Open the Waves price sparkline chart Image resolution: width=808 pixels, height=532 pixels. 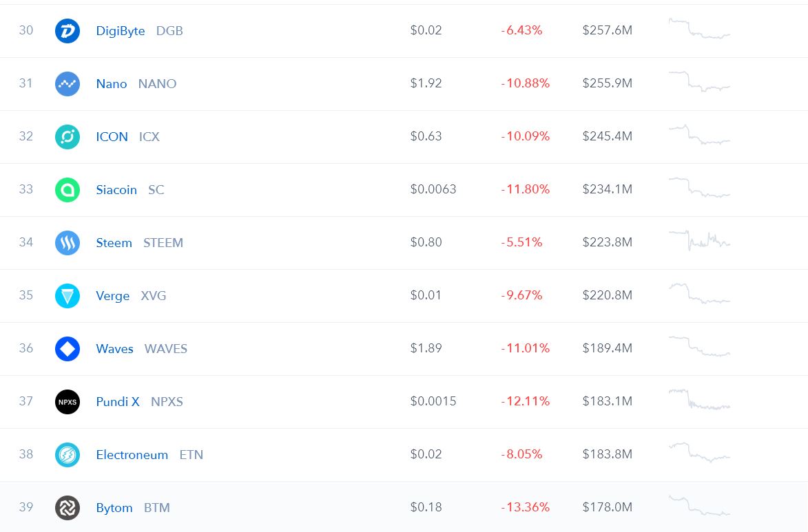pyautogui.click(x=699, y=346)
